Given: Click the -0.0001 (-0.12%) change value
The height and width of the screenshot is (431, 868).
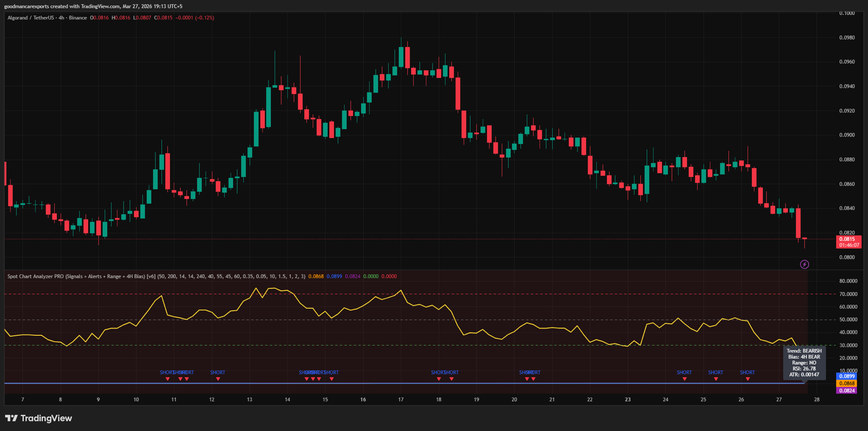Looking at the screenshot, I should click(194, 18).
